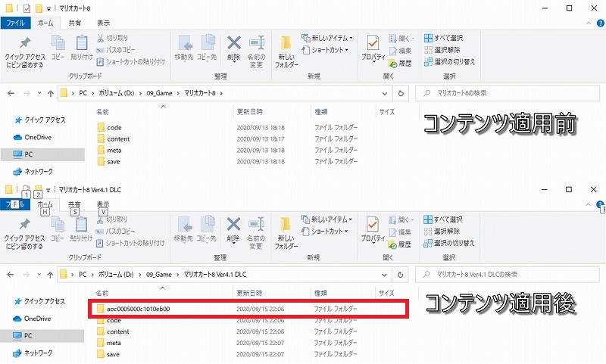Click 履歴 in the Ver4.1 DLC window
The width and height of the screenshot is (606, 364).
coord(400,244)
